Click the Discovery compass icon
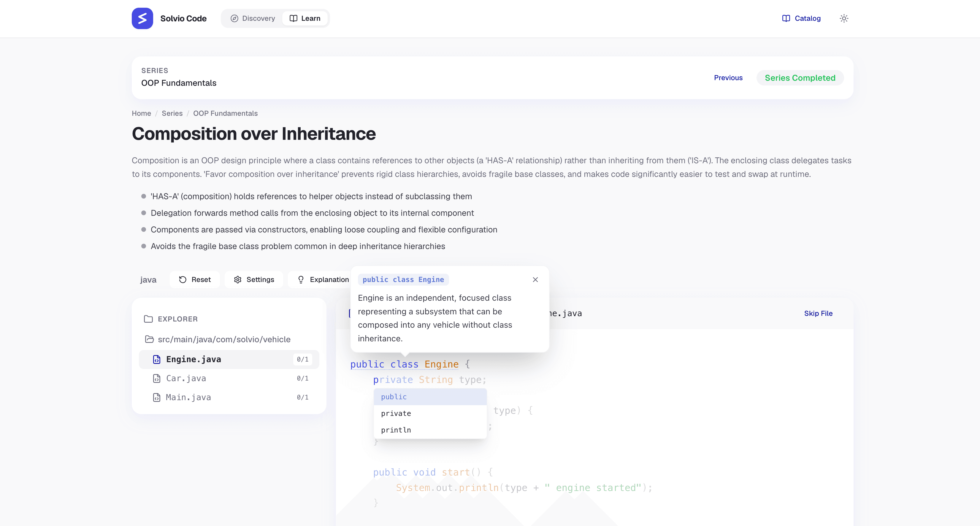980x526 pixels. pyautogui.click(x=234, y=18)
